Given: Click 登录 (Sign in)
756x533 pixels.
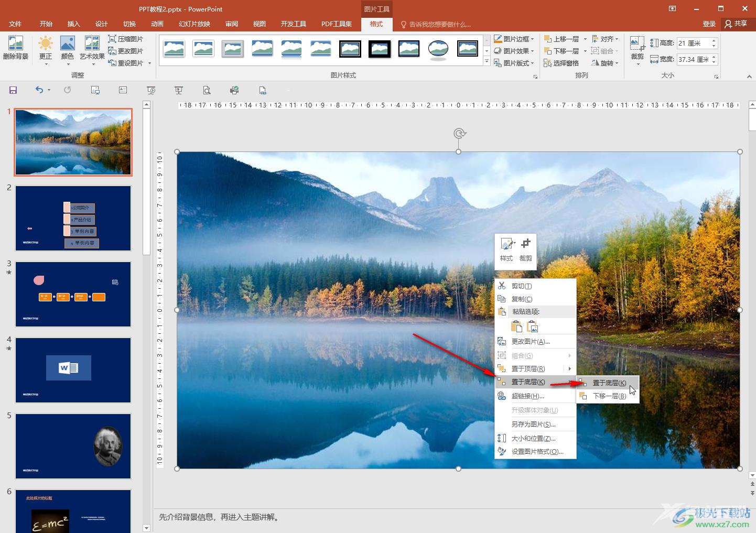Looking at the screenshot, I should tap(709, 24).
